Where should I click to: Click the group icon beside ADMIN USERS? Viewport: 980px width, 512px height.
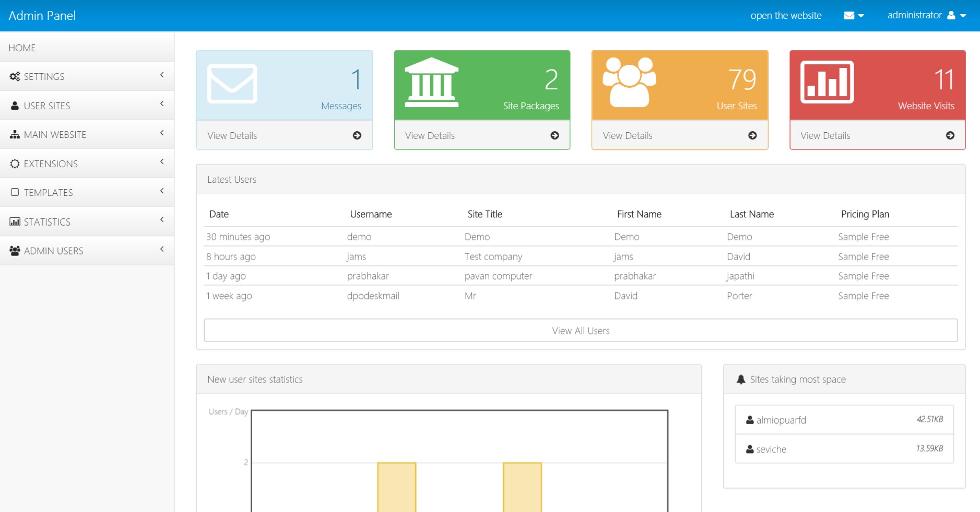pos(15,251)
